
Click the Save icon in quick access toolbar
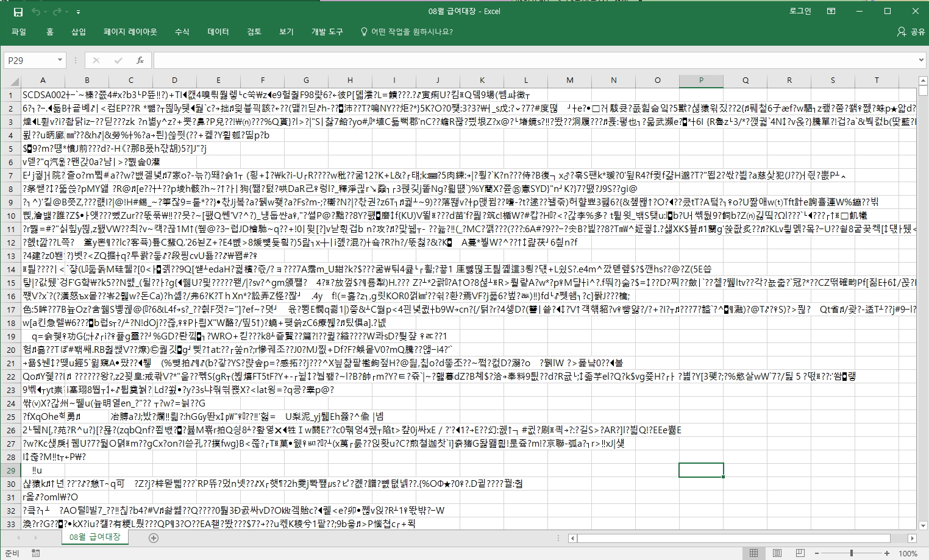point(18,12)
